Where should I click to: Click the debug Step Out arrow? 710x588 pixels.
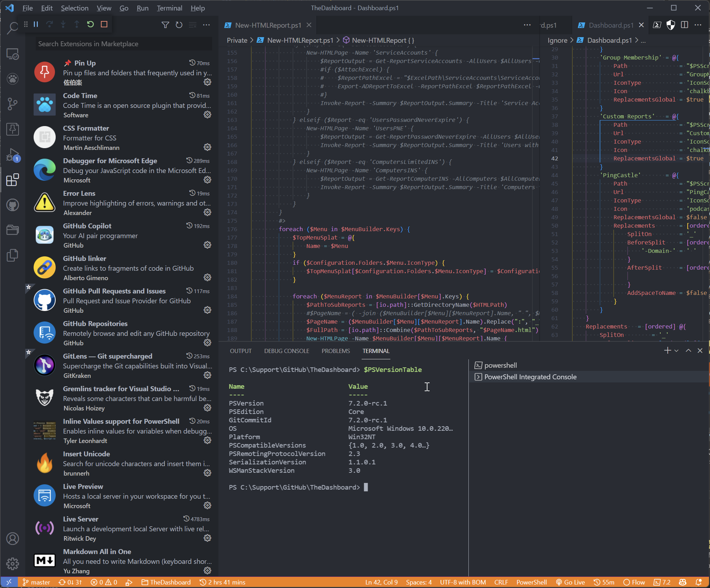coord(77,25)
